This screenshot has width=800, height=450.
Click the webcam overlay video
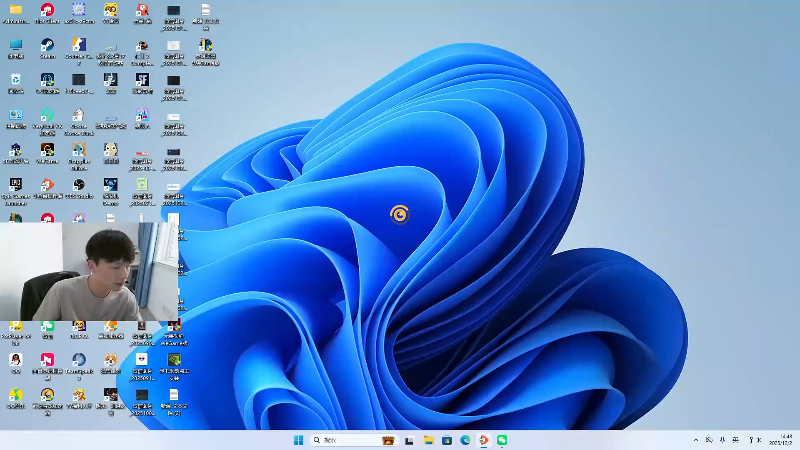(x=90, y=272)
